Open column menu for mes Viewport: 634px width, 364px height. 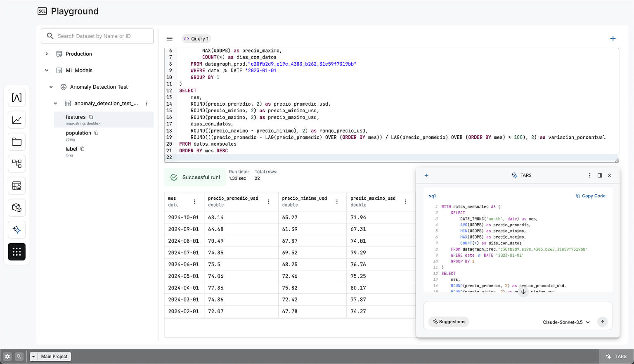click(194, 202)
